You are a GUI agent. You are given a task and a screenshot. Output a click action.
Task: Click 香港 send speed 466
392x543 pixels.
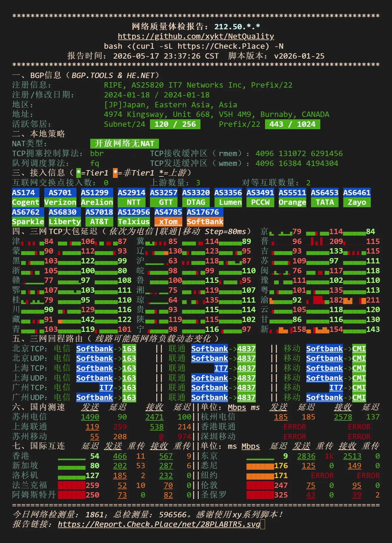[120, 456]
